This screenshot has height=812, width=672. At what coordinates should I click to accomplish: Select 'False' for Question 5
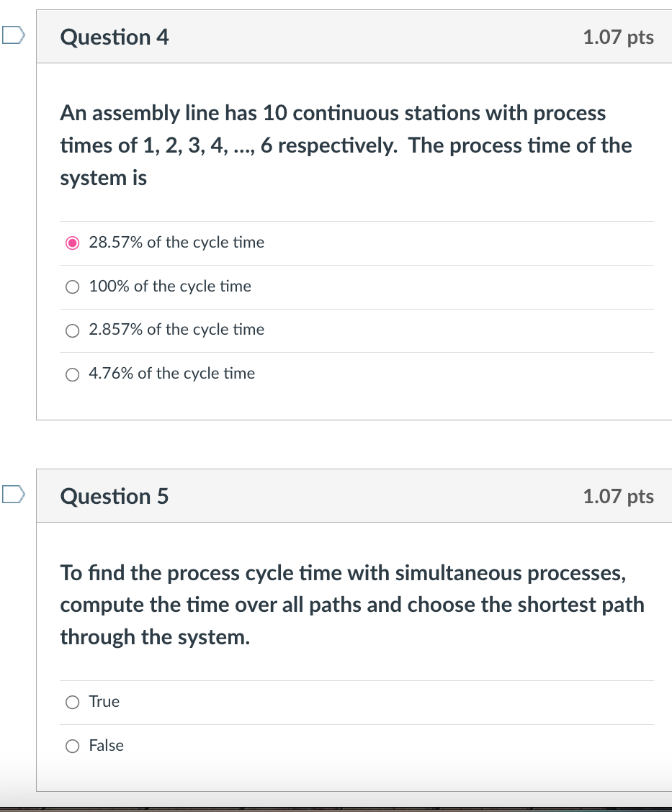(72, 746)
